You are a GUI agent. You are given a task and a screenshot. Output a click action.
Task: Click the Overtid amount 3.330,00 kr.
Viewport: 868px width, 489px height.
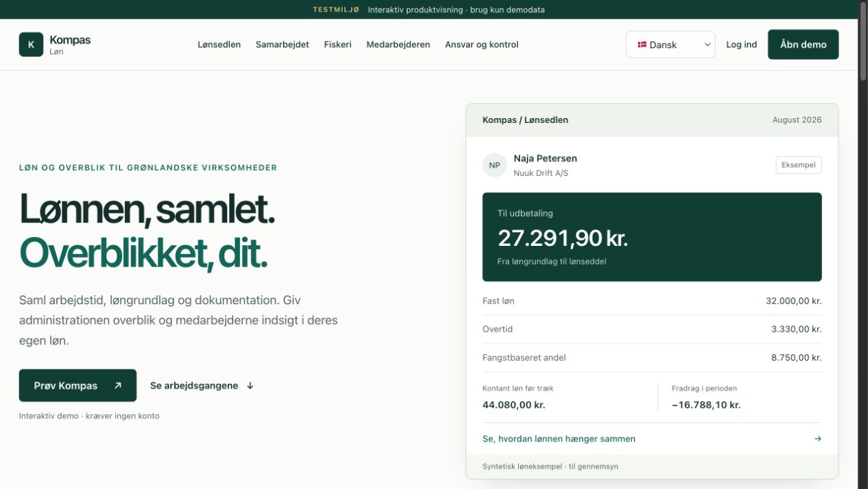coord(796,329)
